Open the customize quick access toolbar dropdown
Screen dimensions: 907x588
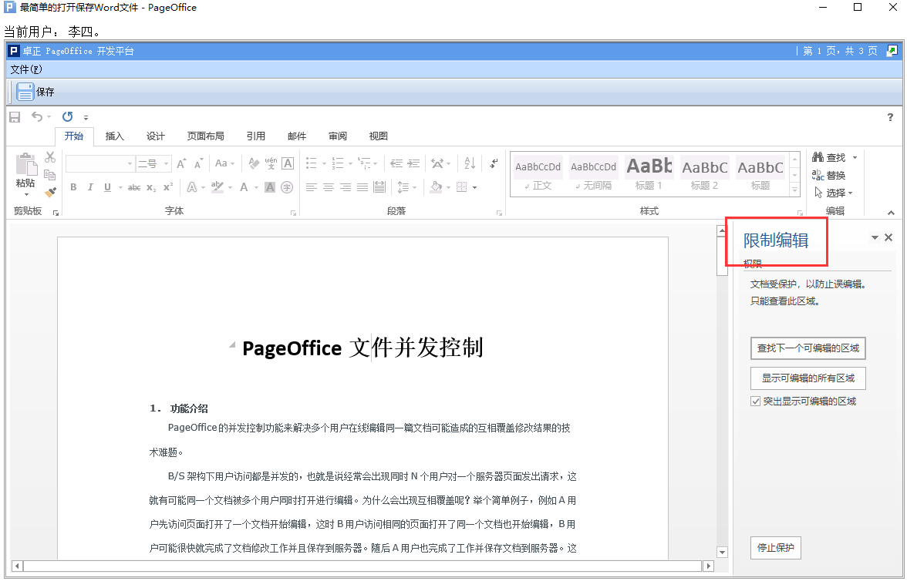click(x=86, y=117)
